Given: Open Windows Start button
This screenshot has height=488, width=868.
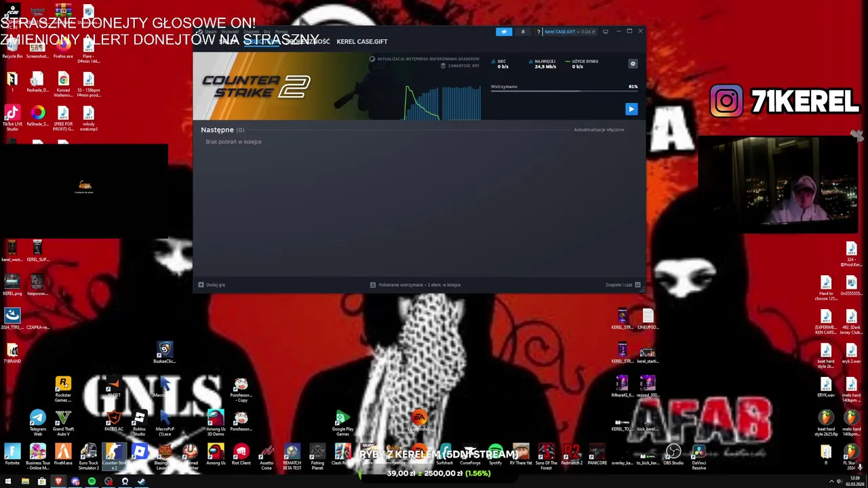Looking at the screenshot, I should (x=8, y=481).
